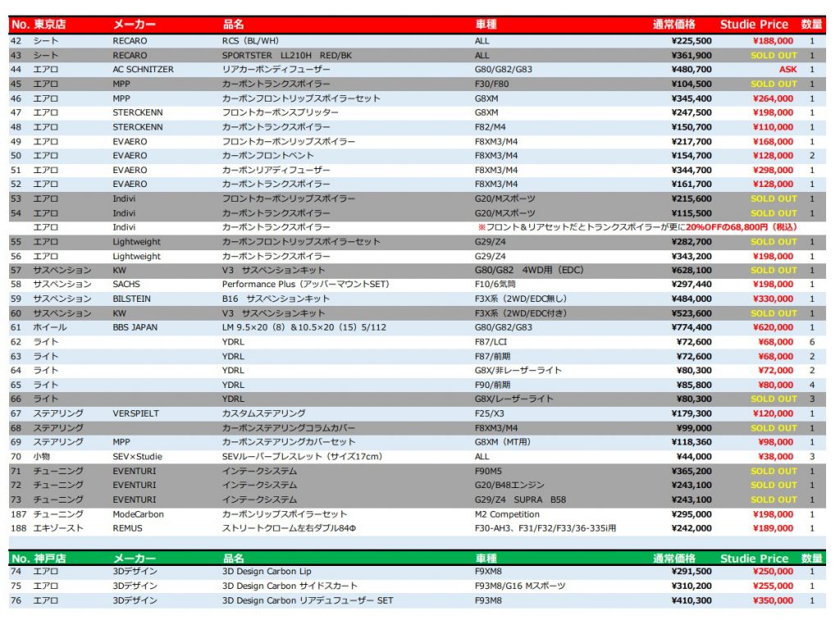
Task: Click the car model "M2 Competition"
Action: [507, 514]
